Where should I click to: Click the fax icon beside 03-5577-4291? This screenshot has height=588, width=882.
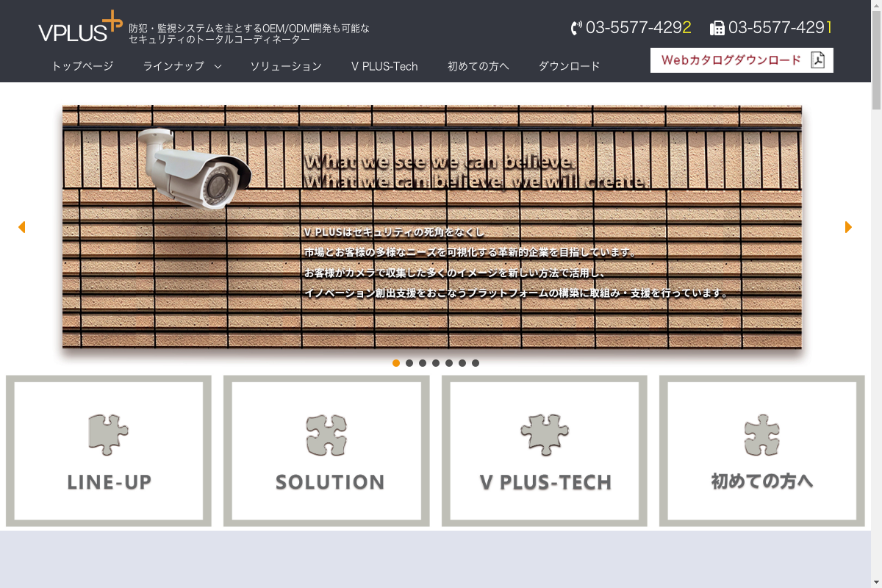(717, 28)
